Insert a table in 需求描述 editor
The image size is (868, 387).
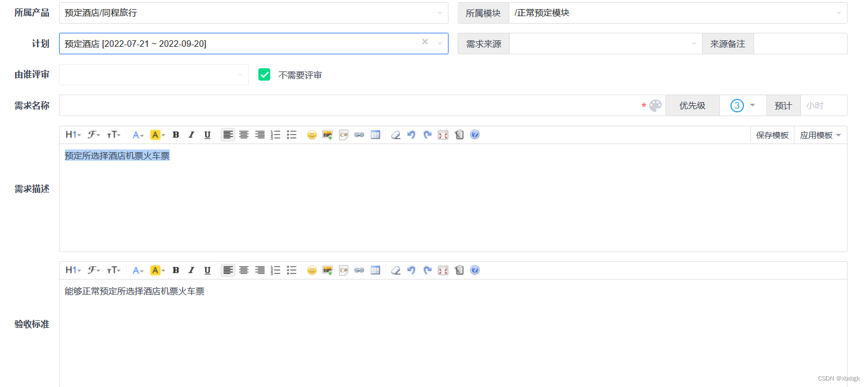pyautogui.click(x=375, y=135)
